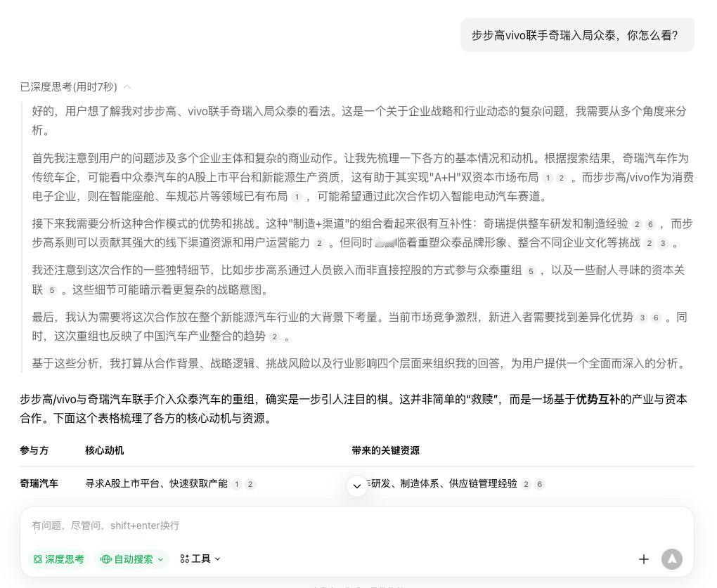
Task: Open citation 1 after 双资本市场布局
Action: 548,178
